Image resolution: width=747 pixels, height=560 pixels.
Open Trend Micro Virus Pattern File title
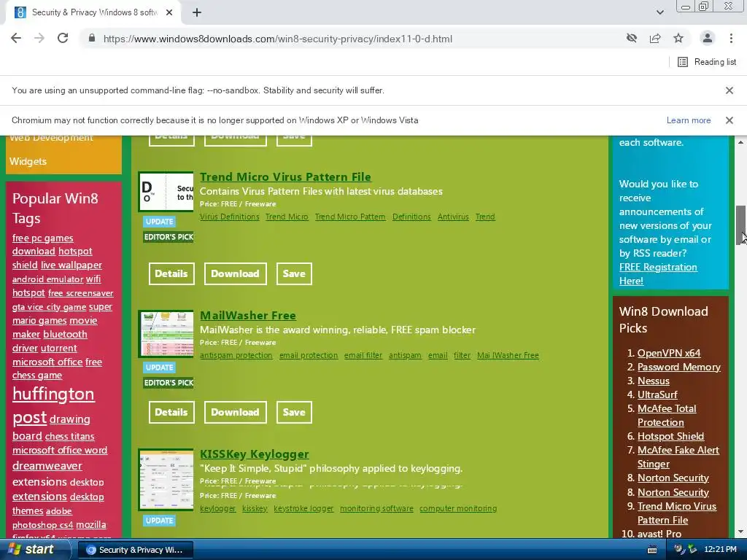285,176
